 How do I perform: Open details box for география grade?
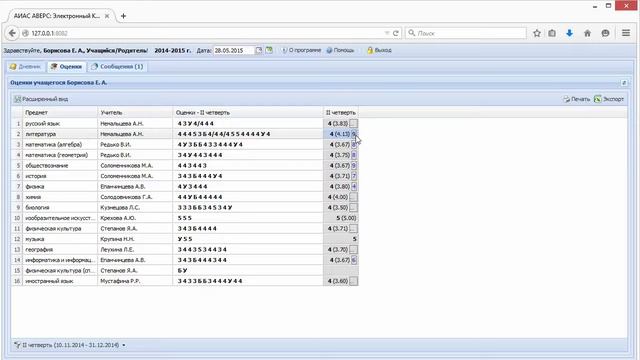[353, 249]
